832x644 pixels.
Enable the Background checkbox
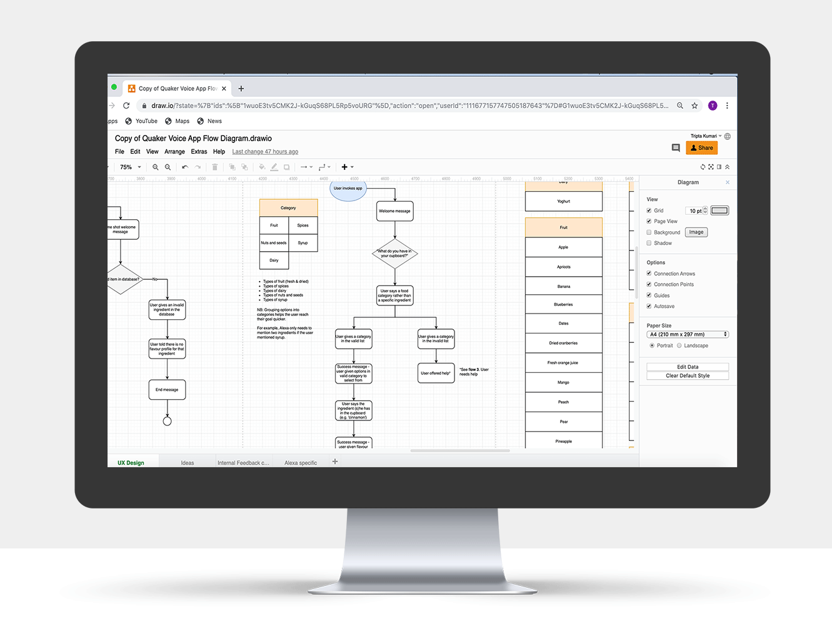click(649, 232)
